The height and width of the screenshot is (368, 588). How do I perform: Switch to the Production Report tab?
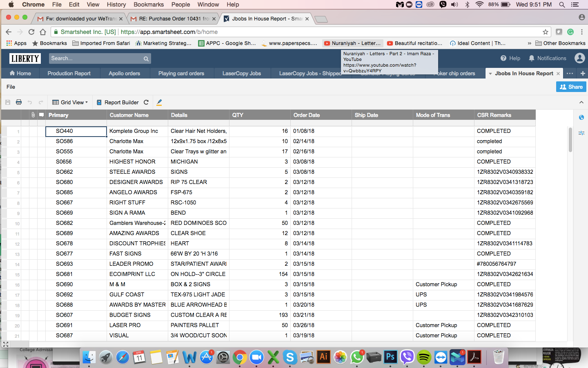[x=69, y=73]
